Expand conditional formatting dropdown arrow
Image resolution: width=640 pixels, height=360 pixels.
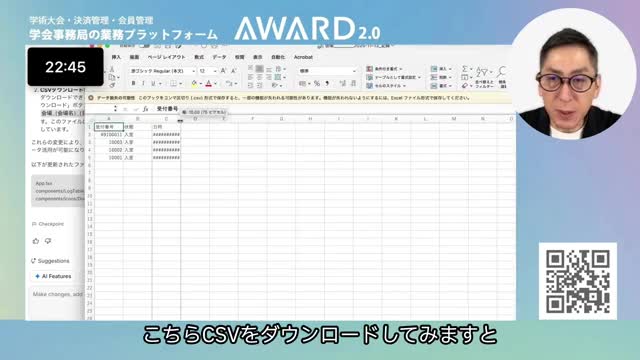pos(401,69)
